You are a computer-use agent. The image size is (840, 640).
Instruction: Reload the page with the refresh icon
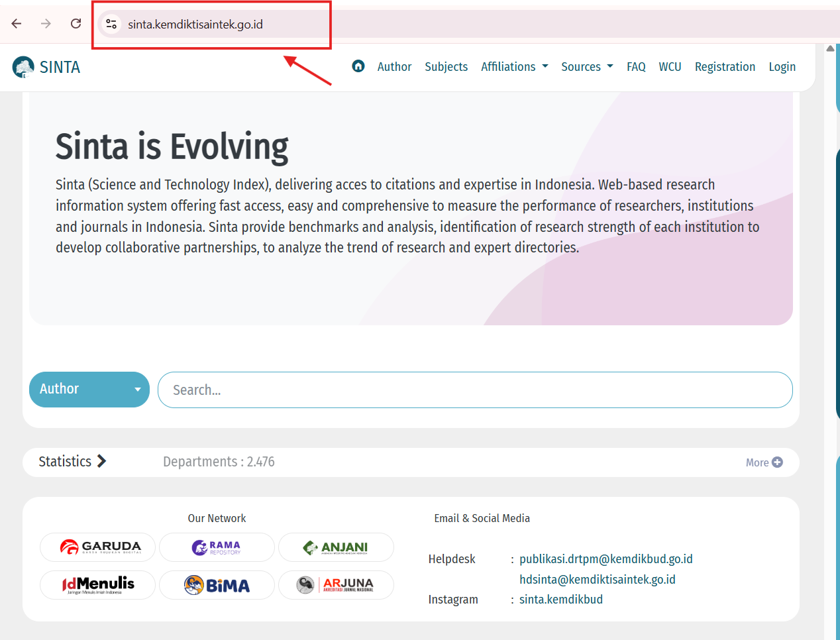[76, 24]
